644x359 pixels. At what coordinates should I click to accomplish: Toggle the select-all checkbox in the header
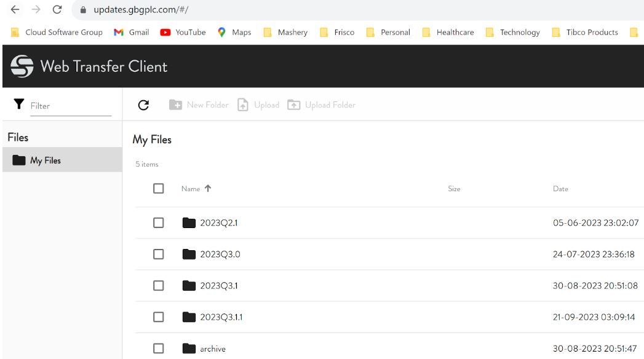point(159,189)
